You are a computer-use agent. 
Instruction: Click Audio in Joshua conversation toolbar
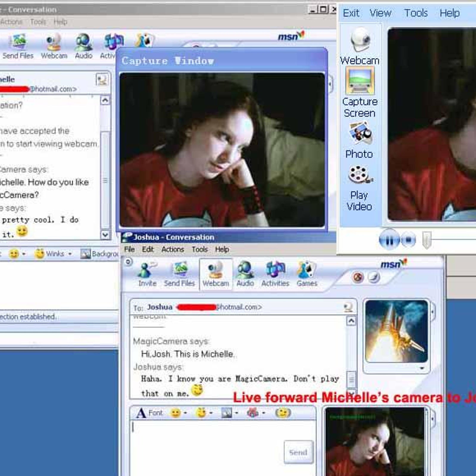(x=245, y=274)
